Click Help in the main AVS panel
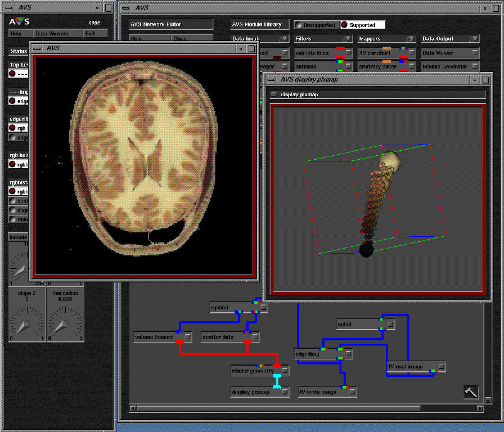Image resolution: width=504 pixels, height=432 pixels. 21,33
